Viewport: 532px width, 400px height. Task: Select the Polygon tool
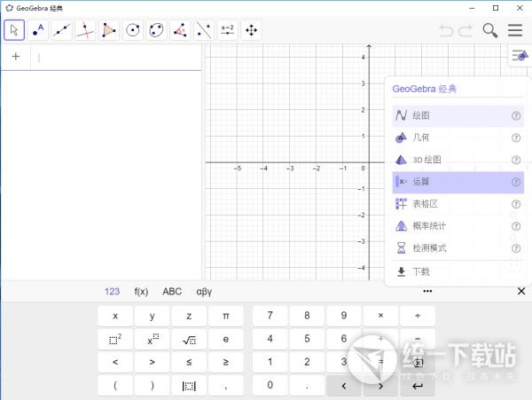[109, 30]
